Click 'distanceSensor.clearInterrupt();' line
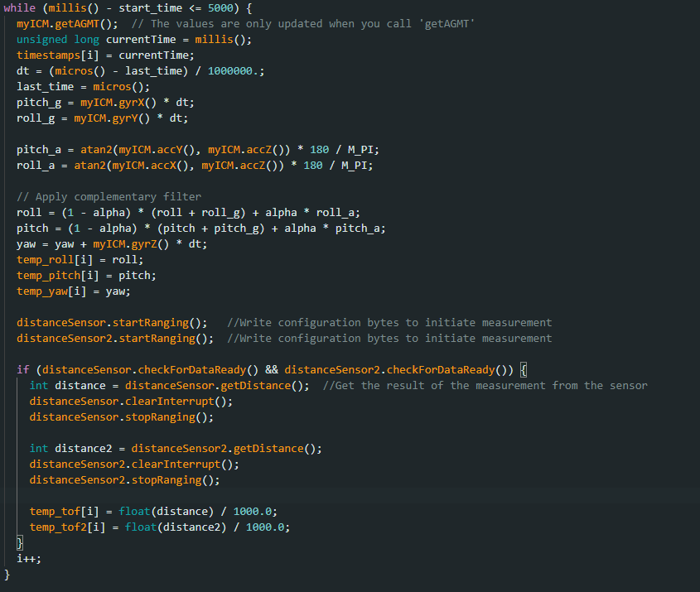The height and width of the screenshot is (592, 700). 131,402
